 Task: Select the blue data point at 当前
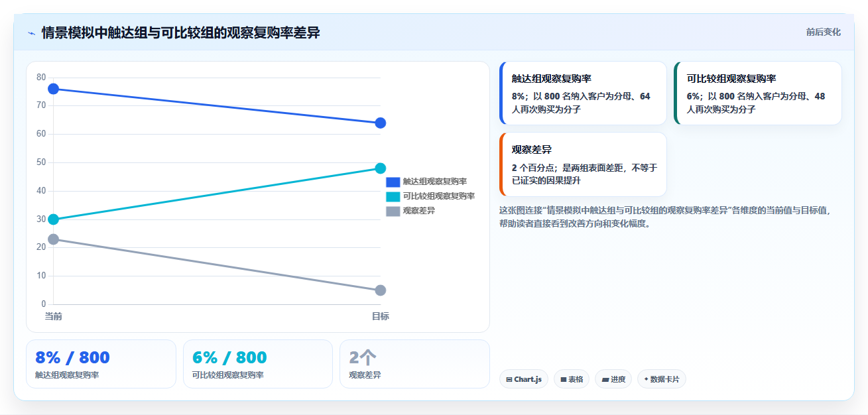pyautogui.click(x=54, y=89)
